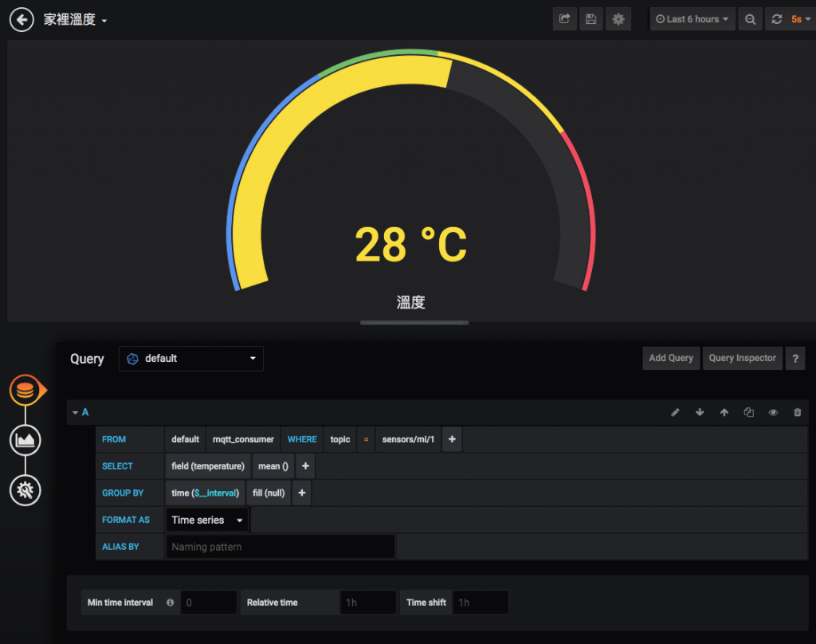
Task: Save dashboard with the floppy disk icon
Action: [591, 19]
